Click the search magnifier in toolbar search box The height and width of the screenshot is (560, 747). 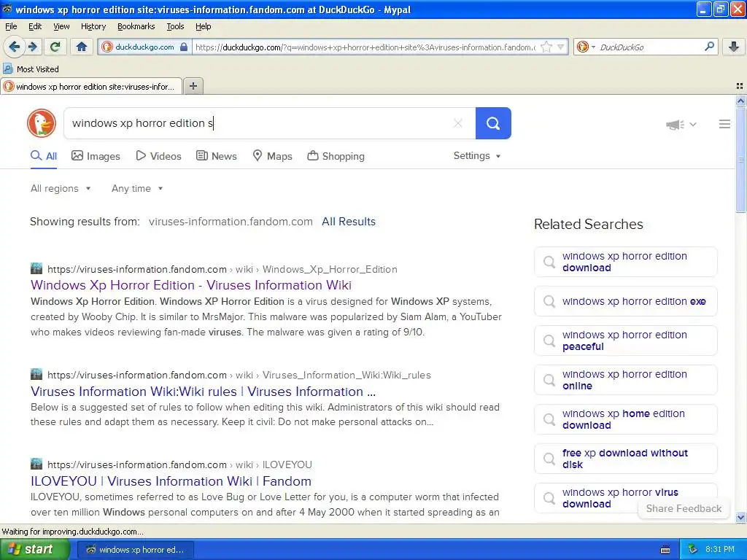[x=709, y=46]
